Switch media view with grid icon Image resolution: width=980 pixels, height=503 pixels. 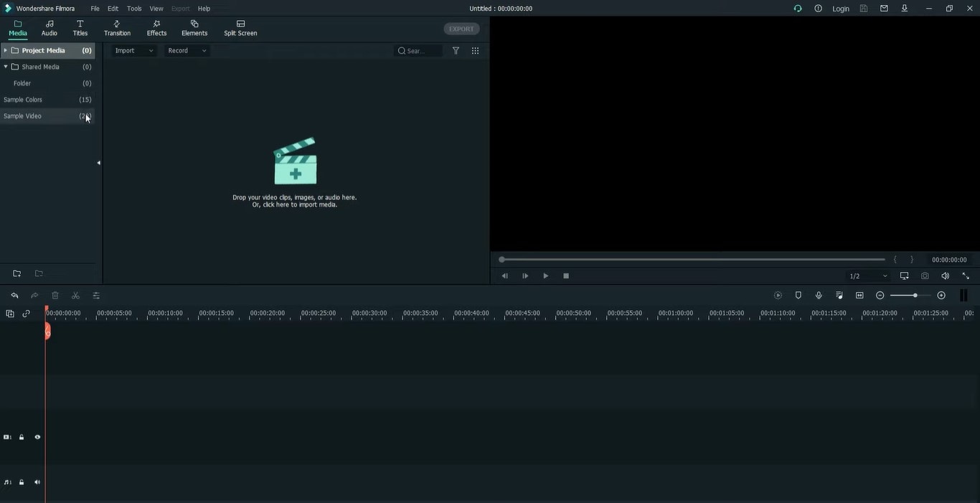(475, 51)
